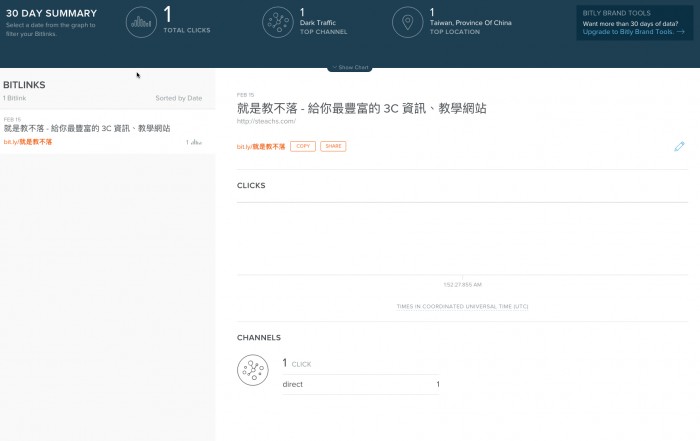
Task: Click the arrow icon beside Upgrade to Bitly Brand Tools
Action: point(681,32)
